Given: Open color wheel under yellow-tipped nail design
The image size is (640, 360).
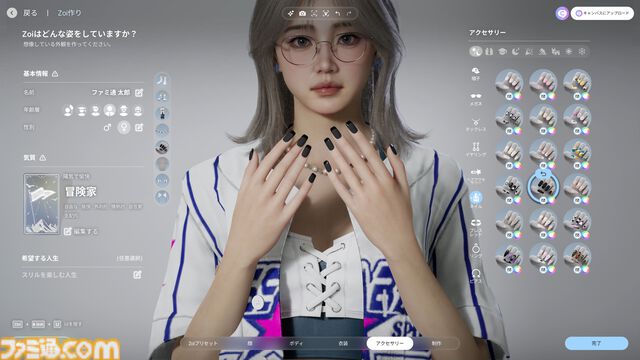Looking at the screenshot, I should point(585,96).
